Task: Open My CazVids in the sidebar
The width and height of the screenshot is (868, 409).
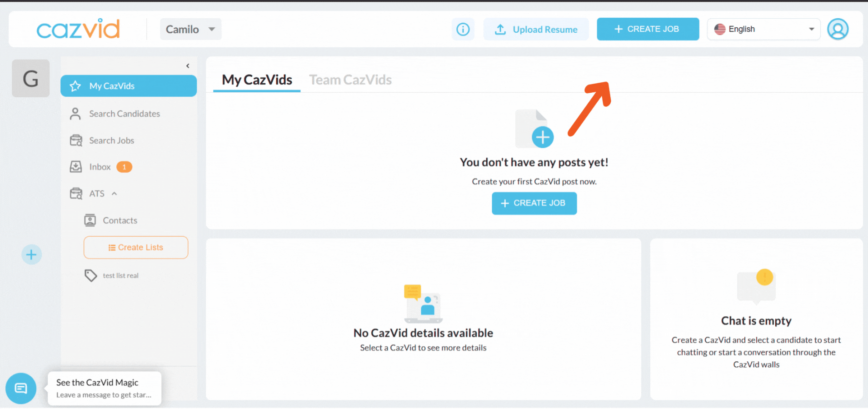Action: pos(129,86)
